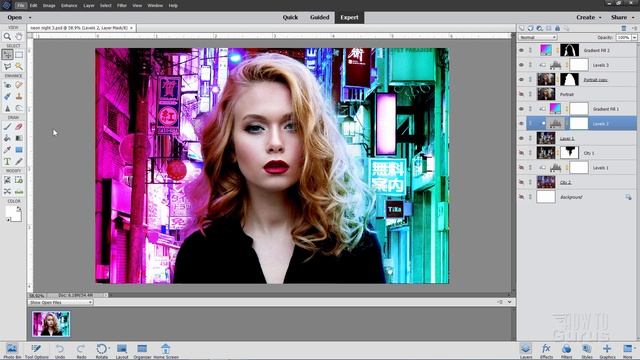The image size is (640, 360).
Task: Open the Enhance menu
Action: [69, 6]
